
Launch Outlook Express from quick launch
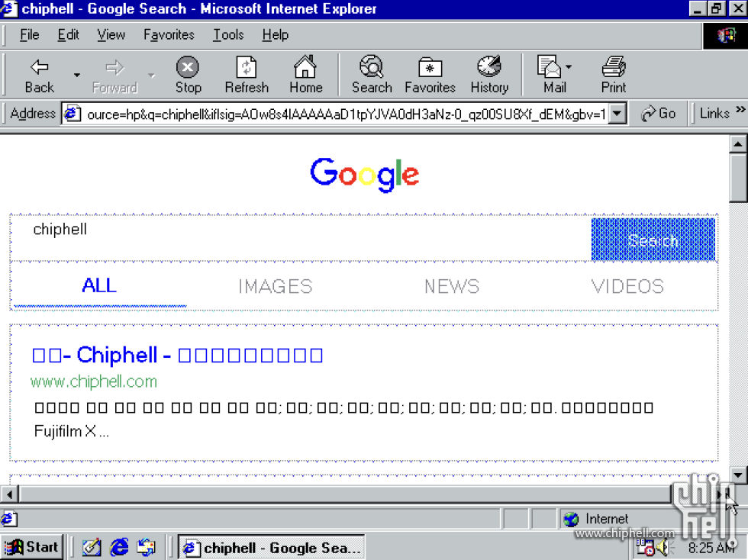tap(146, 547)
